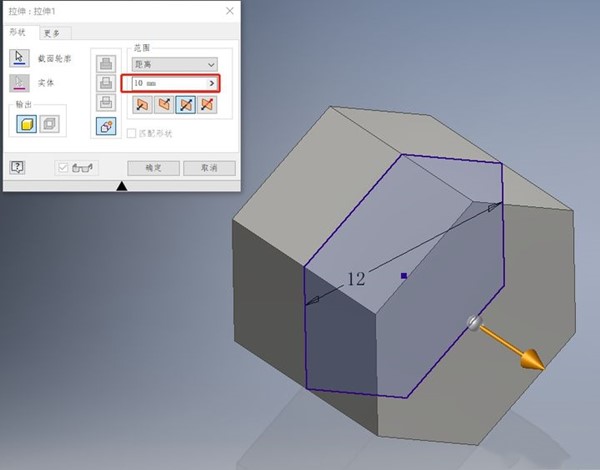Choose the Intersect operation icon
The image size is (600, 470).
tap(106, 103)
